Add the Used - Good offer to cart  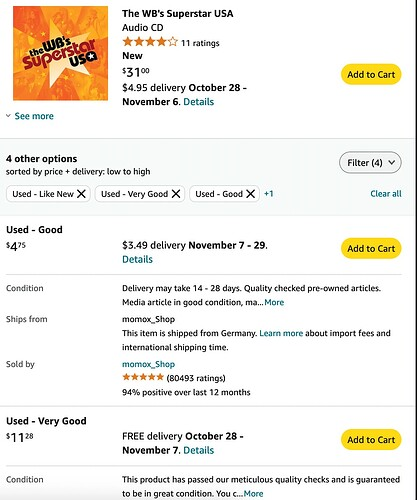pos(371,248)
